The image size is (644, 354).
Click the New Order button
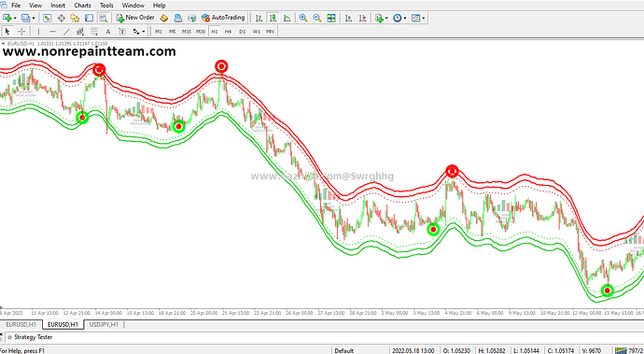coord(135,18)
